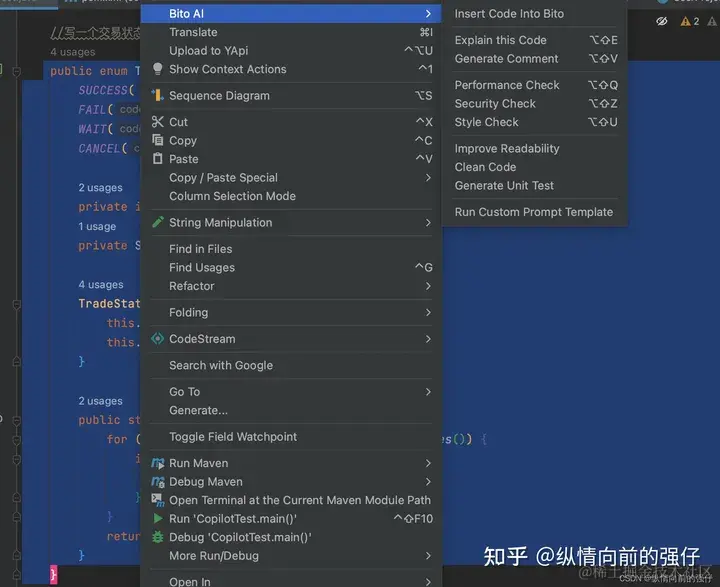720x587 pixels.
Task: Select Explain this Code
Action: point(534,40)
